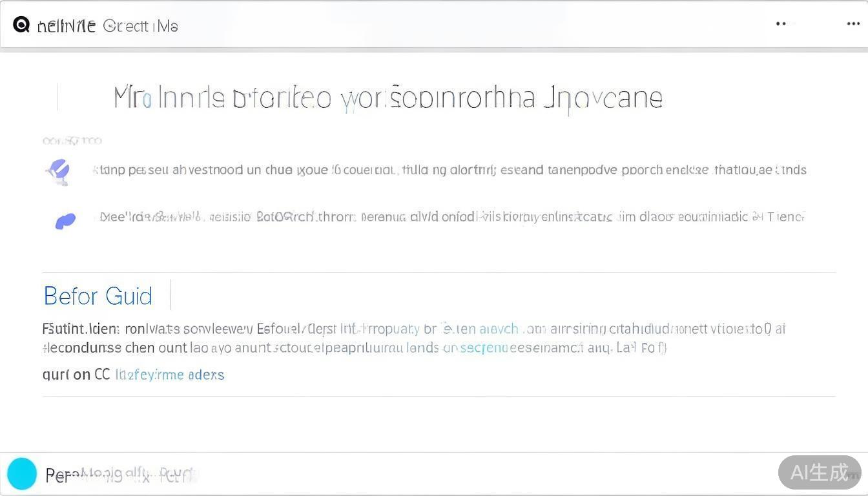Click the large page title heading

point(387,98)
